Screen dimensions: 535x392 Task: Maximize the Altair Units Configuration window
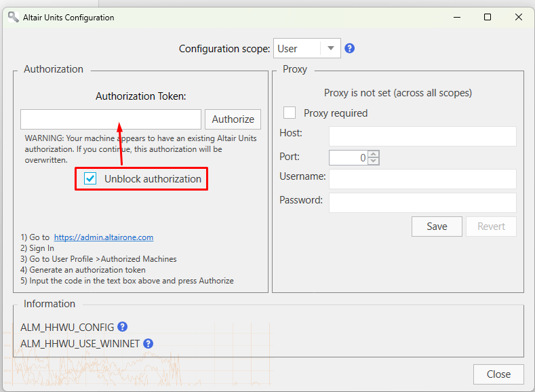click(488, 17)
